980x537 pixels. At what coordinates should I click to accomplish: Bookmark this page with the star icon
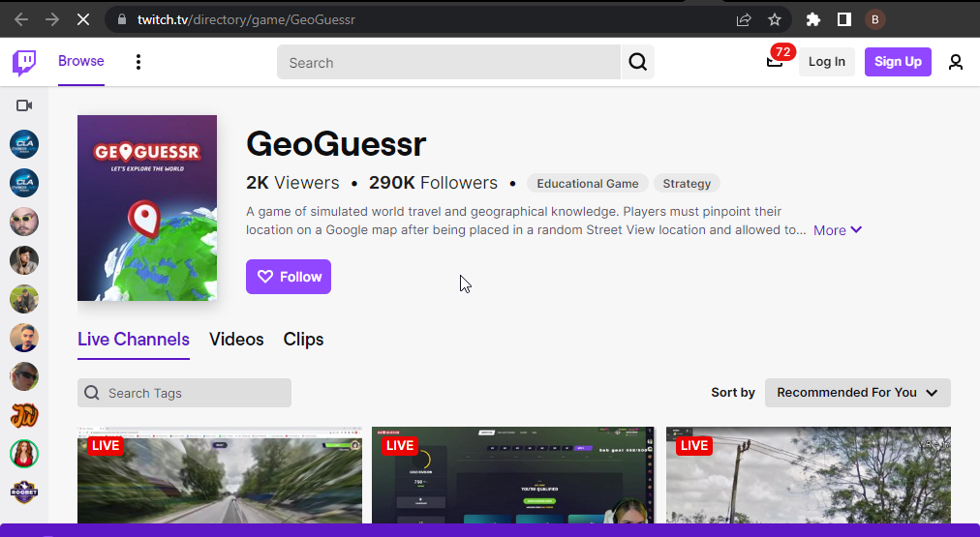tap(775, 19)
